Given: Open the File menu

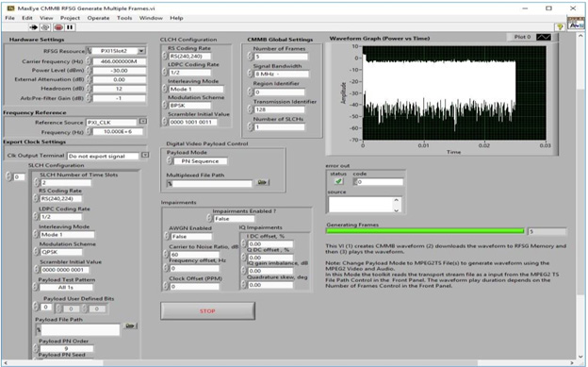Looking at the screenshot, I should click(x=9, y=18).
